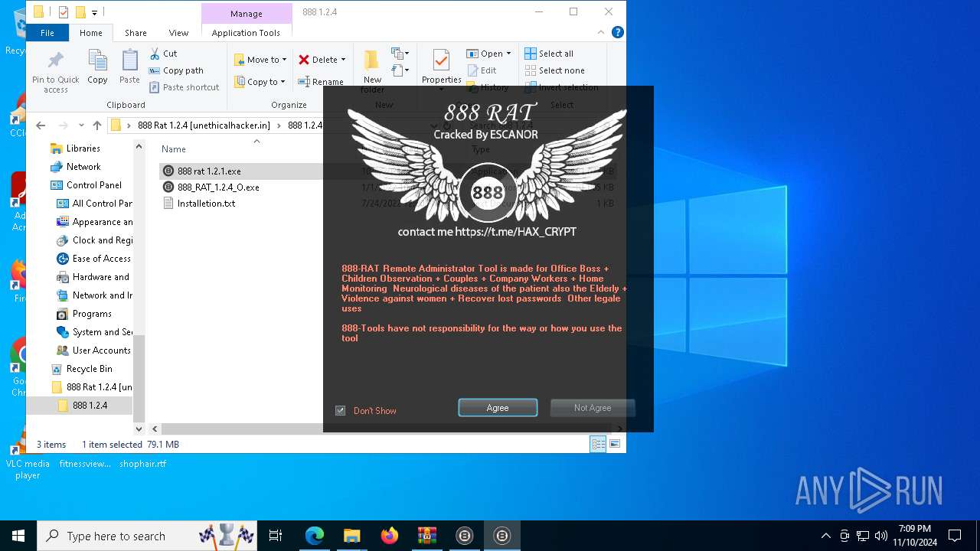The height and width of the screenshot is (551, 980).
Task: Open the Quick Access Toolbar customize arrow
Action: pyautogui.click(x=95, y=12)
